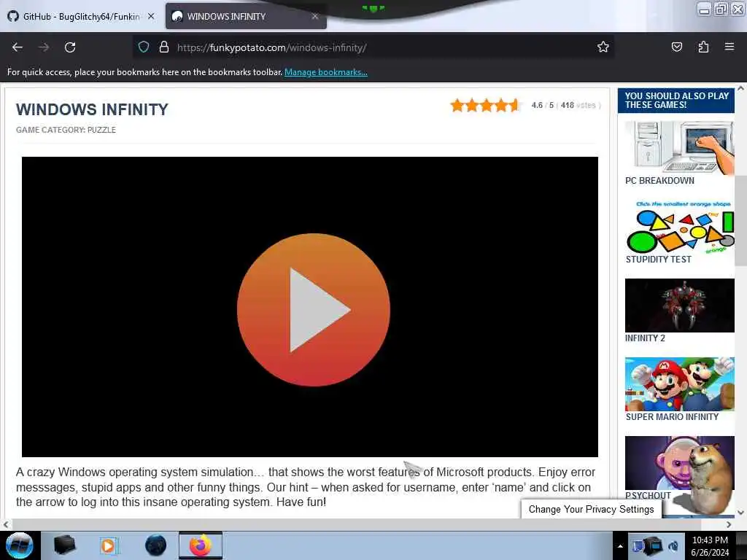The image size is (747, 560).
Task: Minimize the browser window
Action: point(705,9)
